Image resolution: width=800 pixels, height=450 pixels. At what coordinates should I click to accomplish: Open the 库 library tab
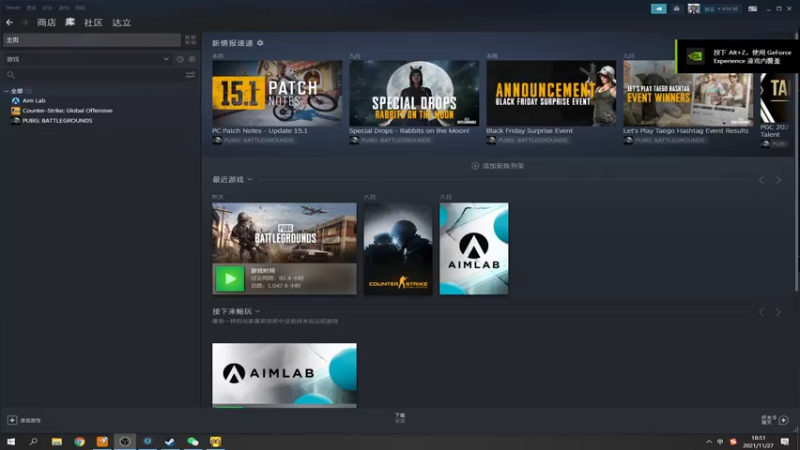pyautogui.click(x=70, y=22)
